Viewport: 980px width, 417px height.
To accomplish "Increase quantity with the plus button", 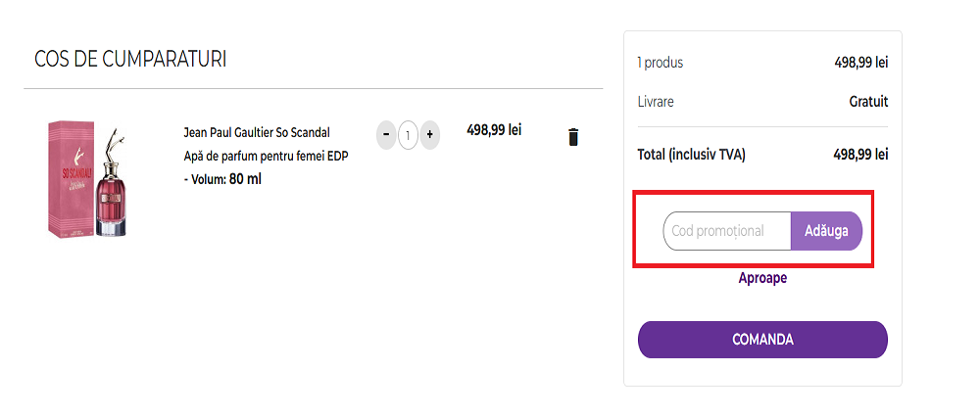I will [x=429, y=134].
